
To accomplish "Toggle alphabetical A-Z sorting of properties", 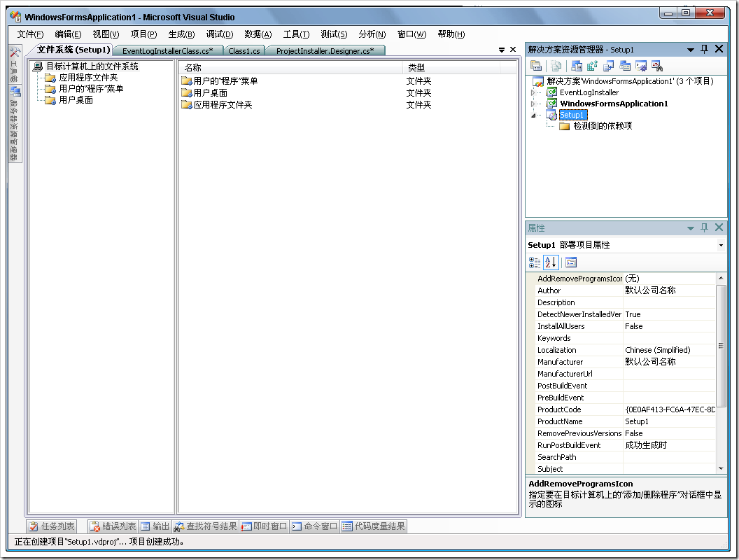I will [551, 262].
